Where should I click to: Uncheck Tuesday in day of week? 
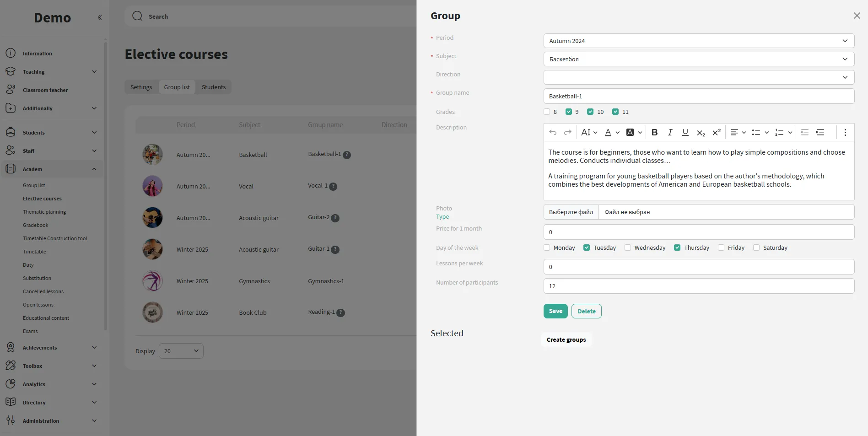pos(587,248)
